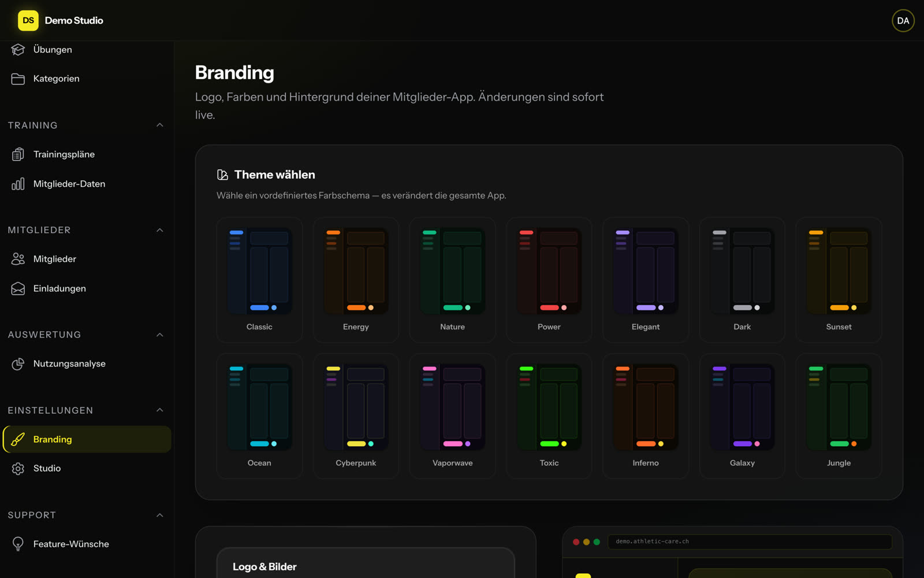This screenshot has width=924, height=578.
Task: Click the Übungen graduation cap icon
Action: click(18, 50)
